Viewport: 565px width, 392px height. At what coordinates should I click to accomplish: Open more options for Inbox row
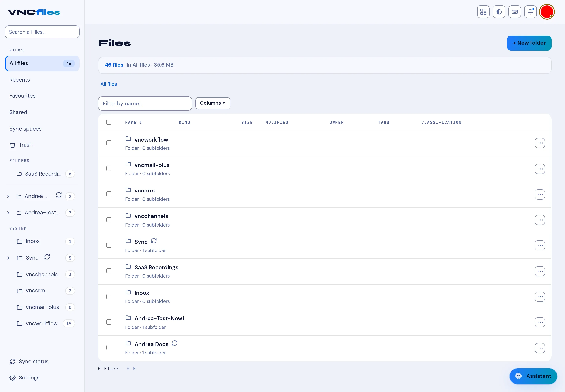540,297
